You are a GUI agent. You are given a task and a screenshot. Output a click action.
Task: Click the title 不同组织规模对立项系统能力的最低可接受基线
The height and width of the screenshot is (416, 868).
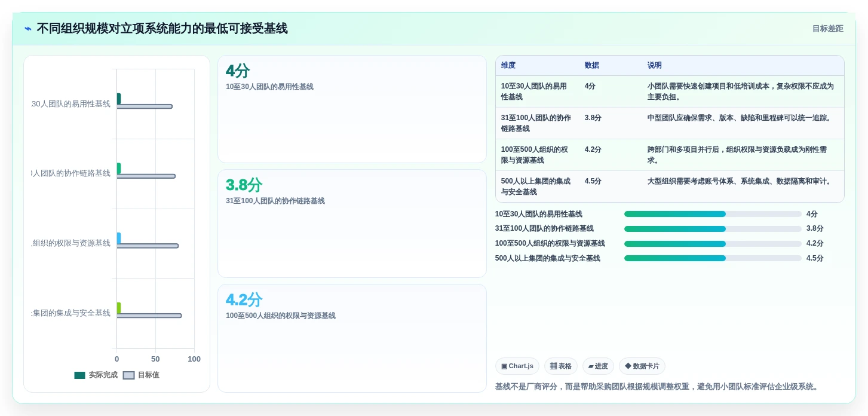(x=162, y=29)
